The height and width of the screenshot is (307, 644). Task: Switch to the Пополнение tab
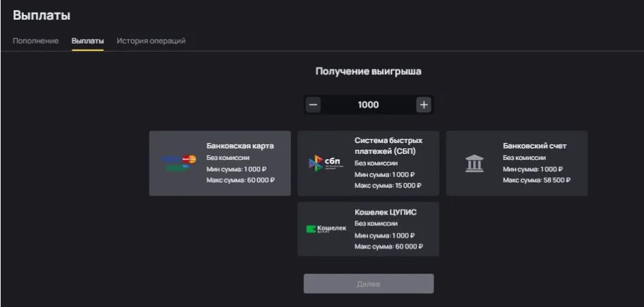(x=35, y=41)
